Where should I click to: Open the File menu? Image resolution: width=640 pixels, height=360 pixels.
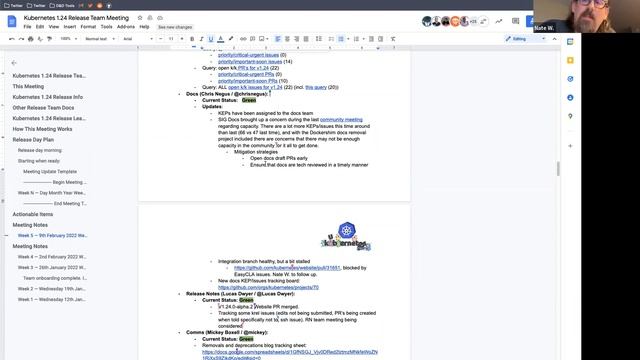[x=27, y=27]
